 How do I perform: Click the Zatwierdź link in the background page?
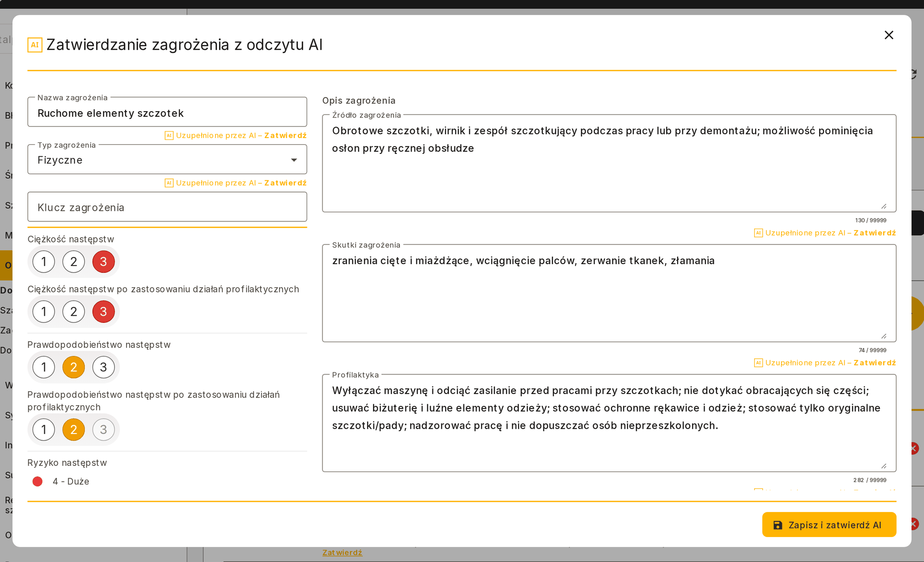coord(342,552)
